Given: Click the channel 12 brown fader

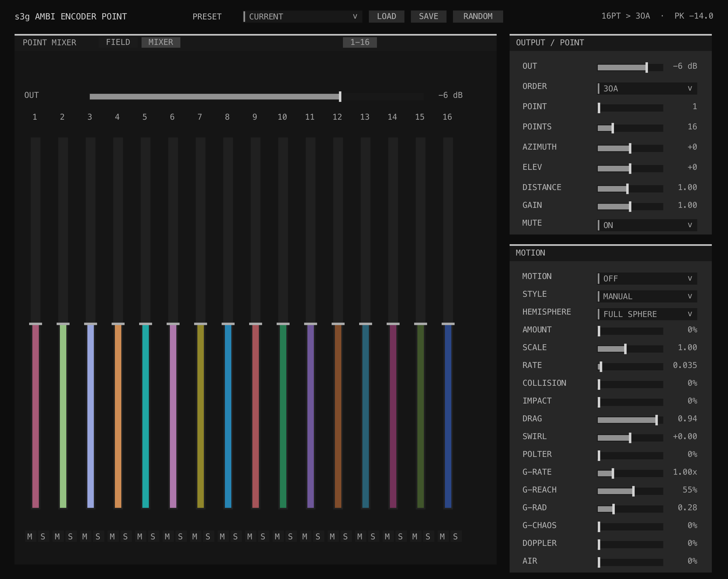Looking at the screenshot, I should click(338, 323).
